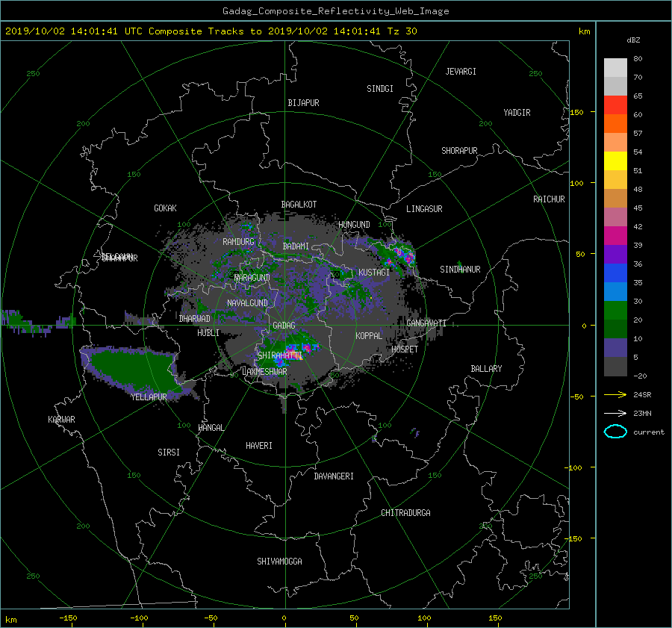672x628 pixels.
Task: Click the HOSPET town label
Action: [405, 349]
